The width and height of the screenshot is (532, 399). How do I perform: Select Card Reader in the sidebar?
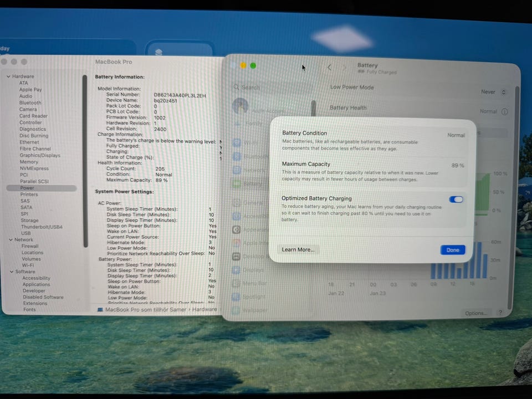click(33, 116)
